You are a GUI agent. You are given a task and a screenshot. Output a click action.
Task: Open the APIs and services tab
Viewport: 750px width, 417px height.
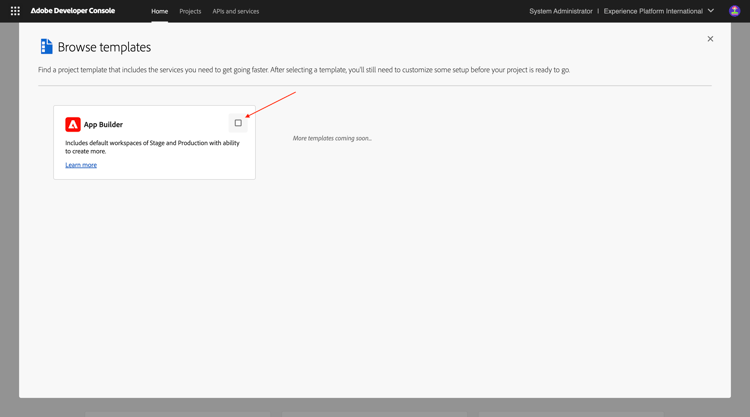coord(236,11)
